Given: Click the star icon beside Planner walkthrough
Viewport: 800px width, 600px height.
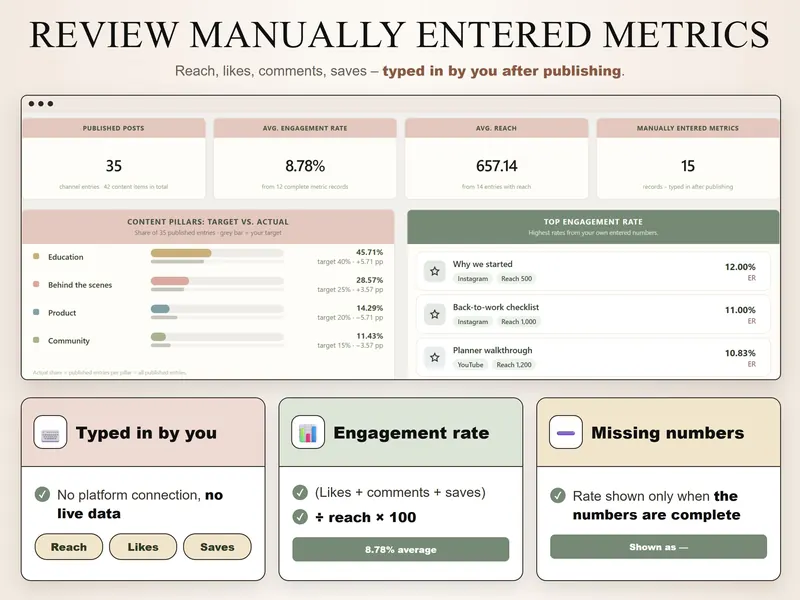Looking at the screenshot, I should click(x=435, y=358).
